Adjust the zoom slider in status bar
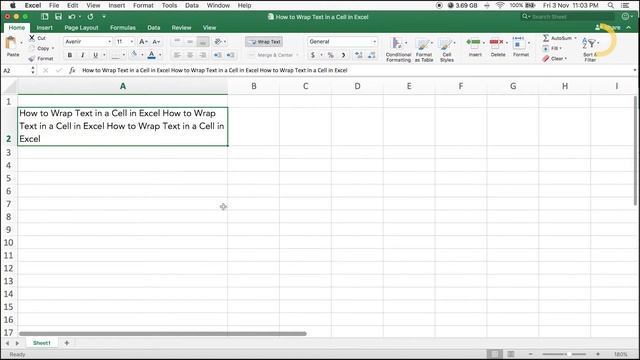This screenshot has width=640, height=360. click(568, 354)
